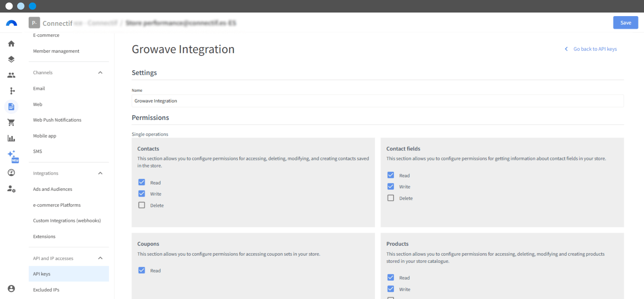Click the Name input field
This screenshot has width=644, height=299.
click(x=378, y=101)
